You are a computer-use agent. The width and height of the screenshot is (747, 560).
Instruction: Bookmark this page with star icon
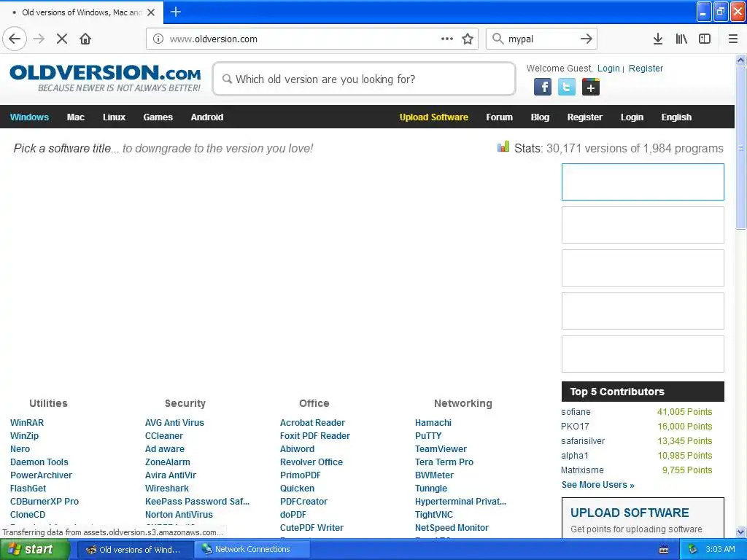pos(468,39)
